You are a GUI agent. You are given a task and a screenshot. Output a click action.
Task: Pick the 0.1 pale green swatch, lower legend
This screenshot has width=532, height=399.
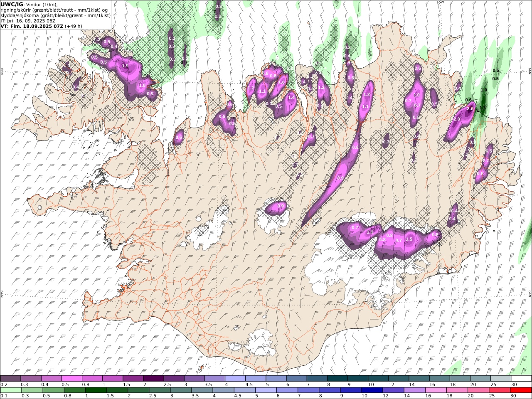11,390
